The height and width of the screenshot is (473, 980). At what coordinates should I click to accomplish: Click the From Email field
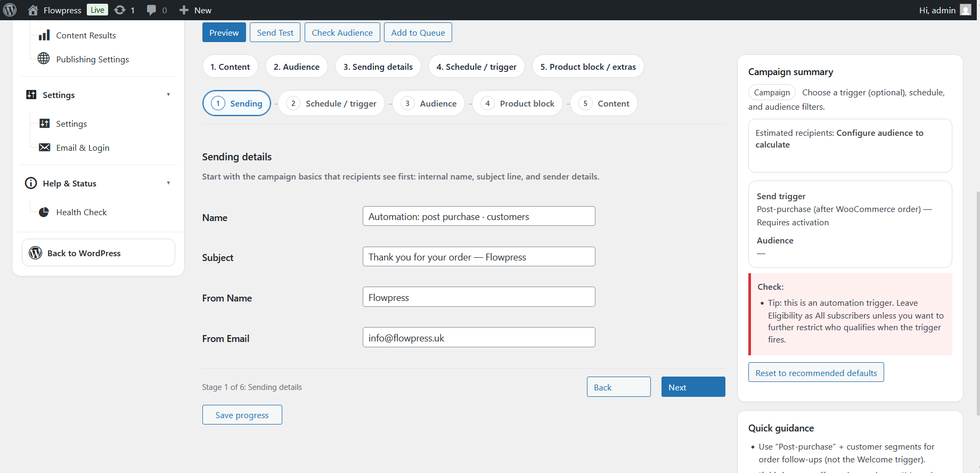[x=479, y=338]
